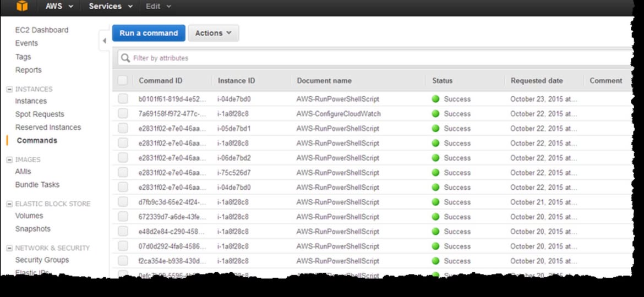
Task: Check the box for command b0101f61-819d-4e52
Action: 123,99
